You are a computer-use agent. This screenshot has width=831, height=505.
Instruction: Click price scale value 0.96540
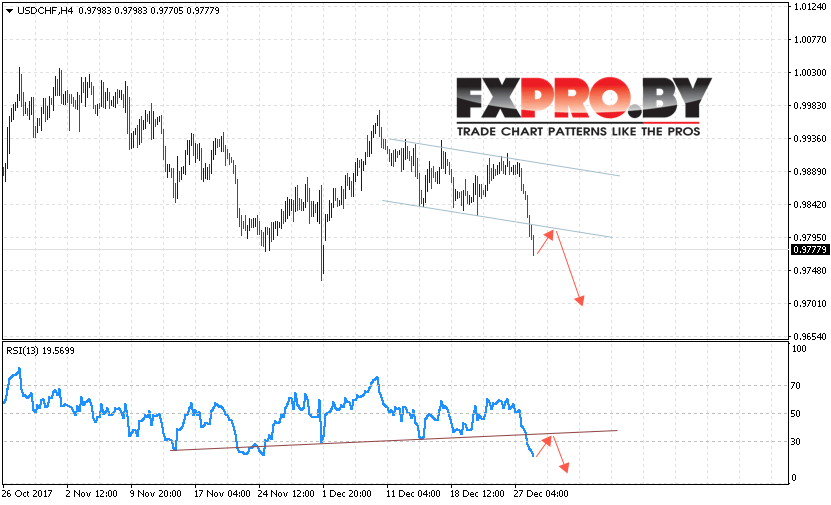point(810,336)
